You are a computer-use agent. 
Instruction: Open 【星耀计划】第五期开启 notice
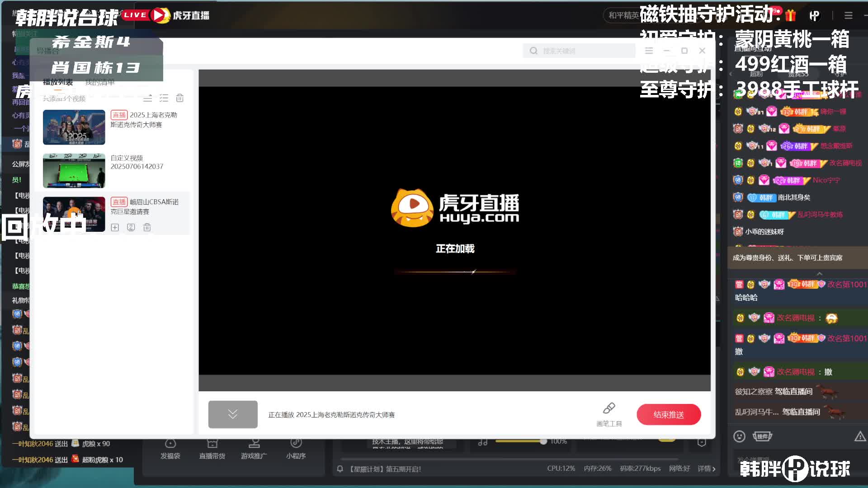[385, 469]
